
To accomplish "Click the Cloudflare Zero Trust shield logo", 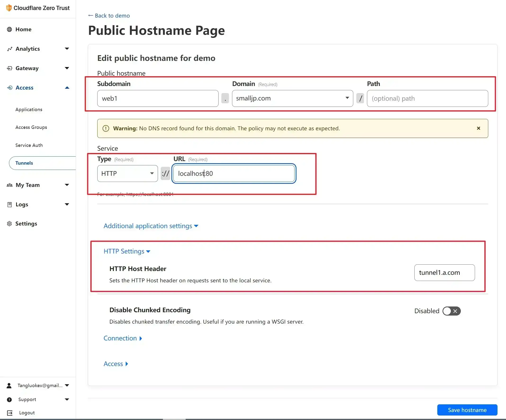I will click(x=9, y=8).
